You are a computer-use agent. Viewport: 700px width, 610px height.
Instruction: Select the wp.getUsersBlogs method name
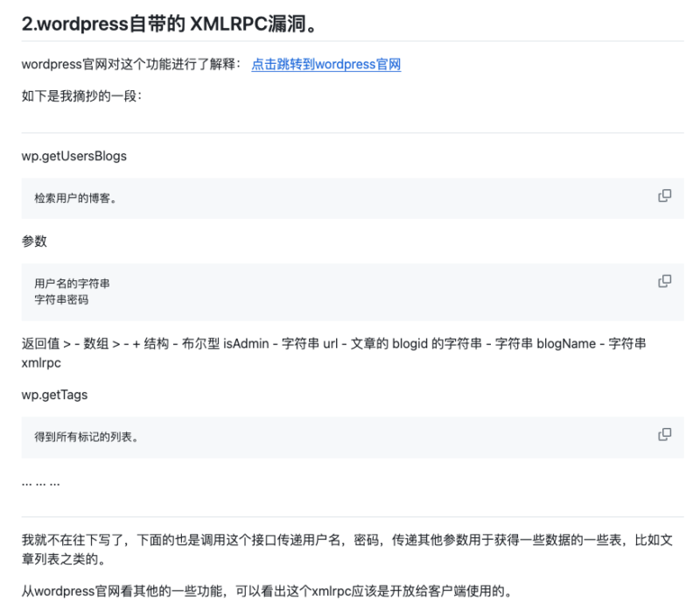[x=73, y=156]
